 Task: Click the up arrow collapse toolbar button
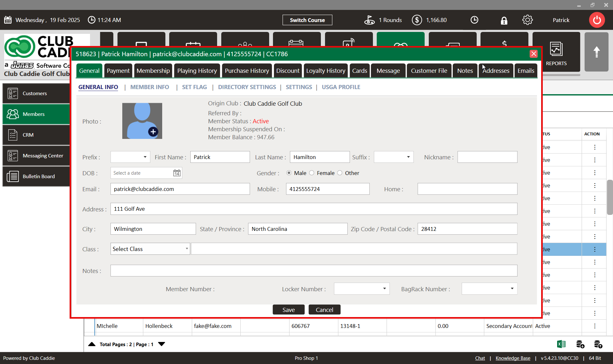pyautogui.click(x=596, y=52)
